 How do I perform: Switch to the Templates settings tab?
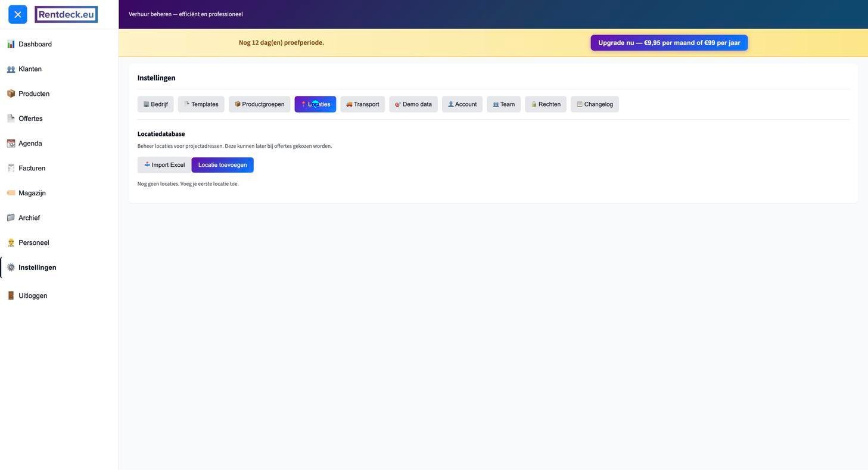point(201,104)
